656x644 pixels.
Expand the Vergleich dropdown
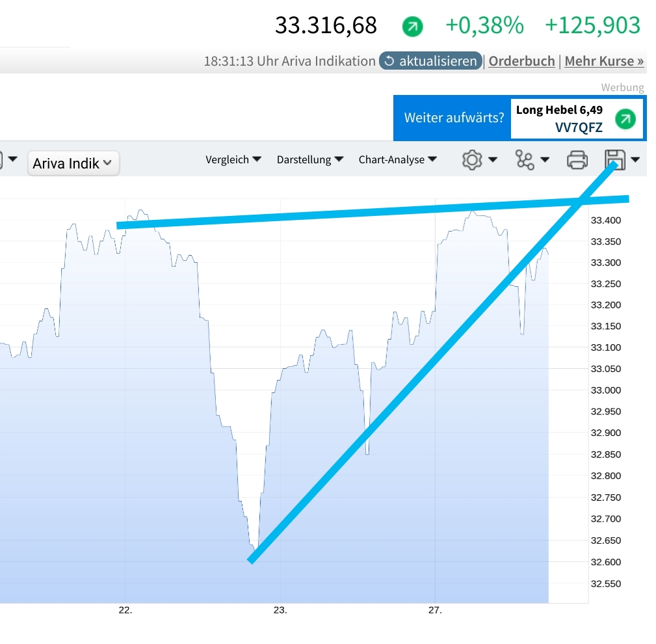pyautogui.click(x=232, y=159)
